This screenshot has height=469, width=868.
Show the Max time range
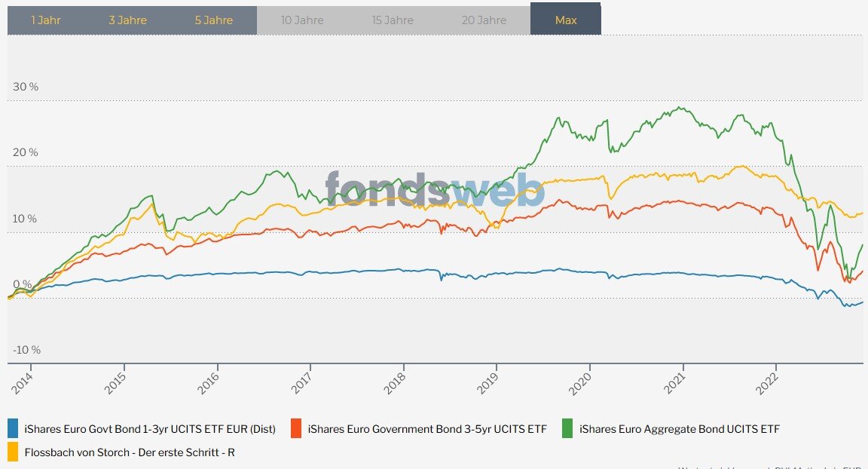pos(566,20)
